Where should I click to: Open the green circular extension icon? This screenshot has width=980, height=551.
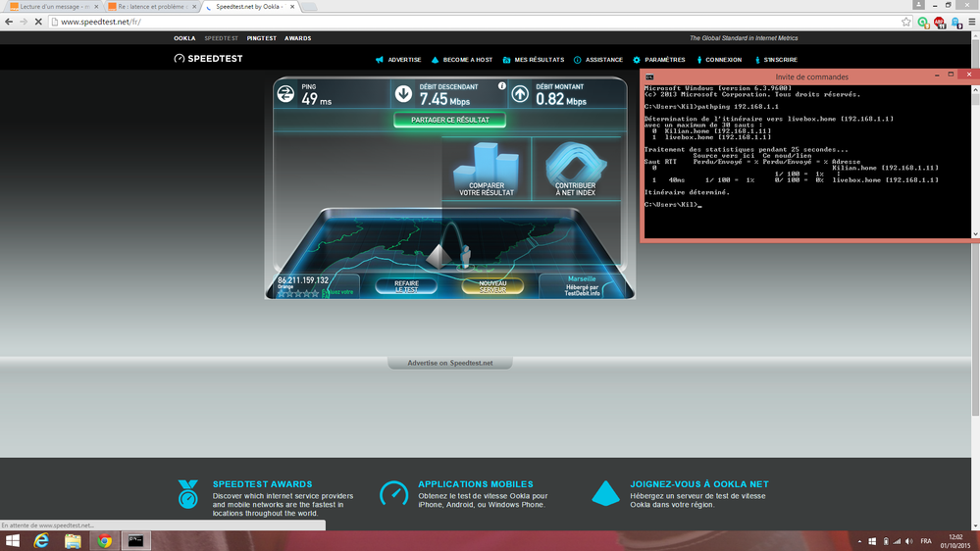tap(923, 22)
